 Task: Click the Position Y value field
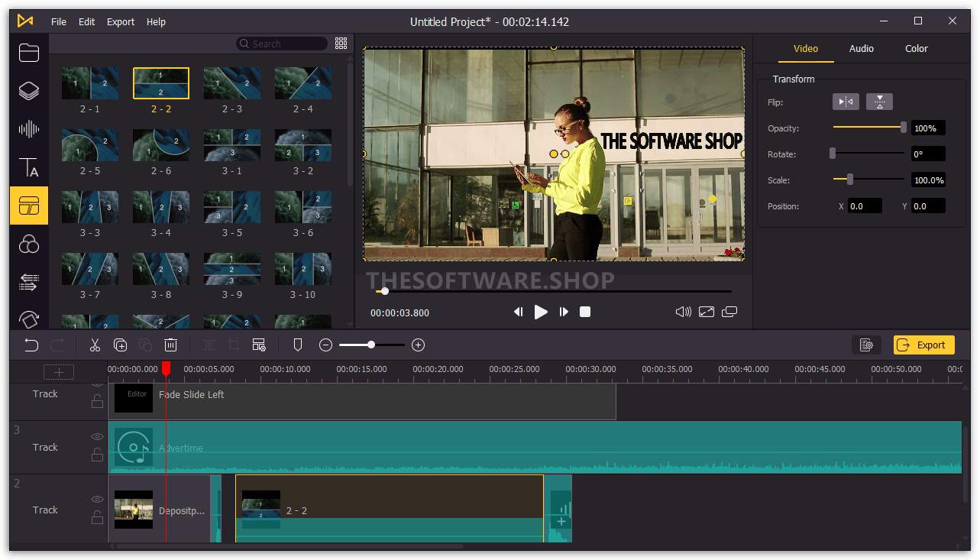[x=928, y=206]
